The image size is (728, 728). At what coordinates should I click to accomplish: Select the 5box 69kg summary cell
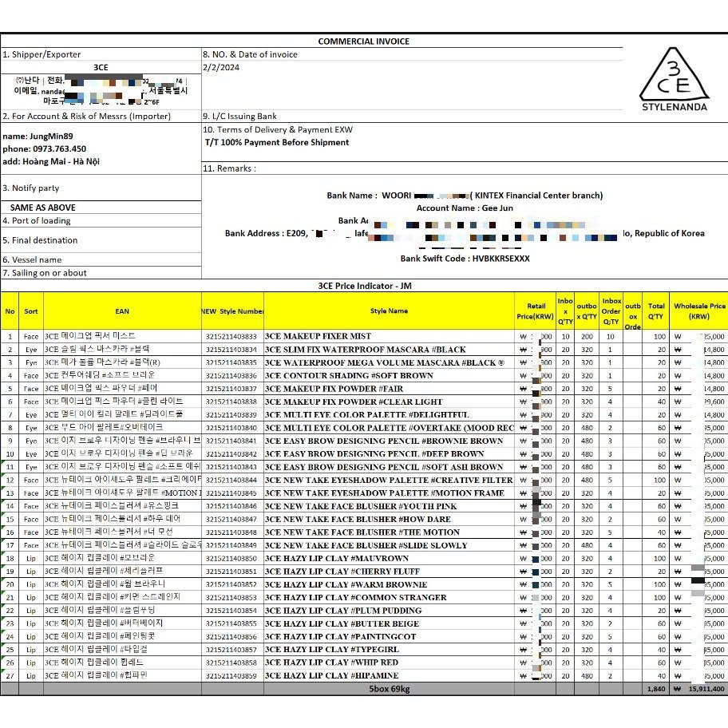pos(389,689)
